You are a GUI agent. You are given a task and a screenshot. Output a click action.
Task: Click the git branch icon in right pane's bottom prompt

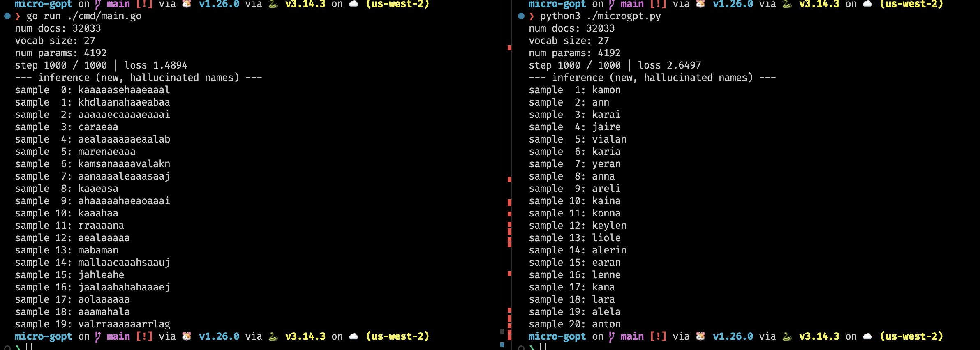pos(612,336)
